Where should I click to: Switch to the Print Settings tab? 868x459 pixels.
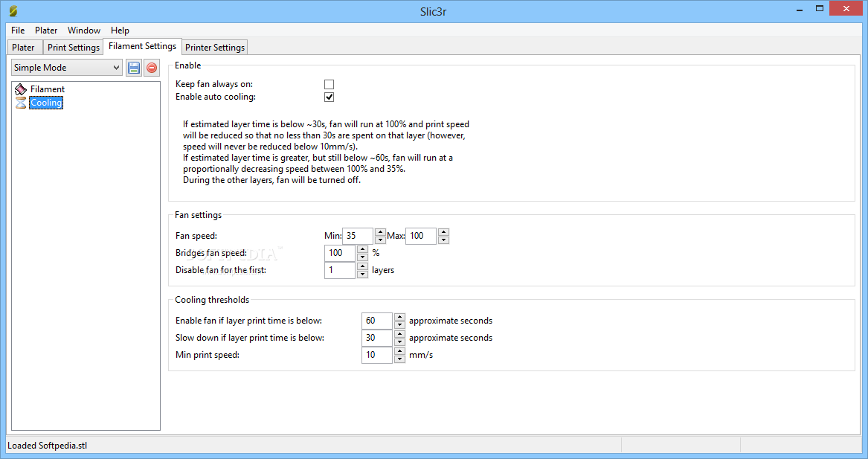click(73, 47)
